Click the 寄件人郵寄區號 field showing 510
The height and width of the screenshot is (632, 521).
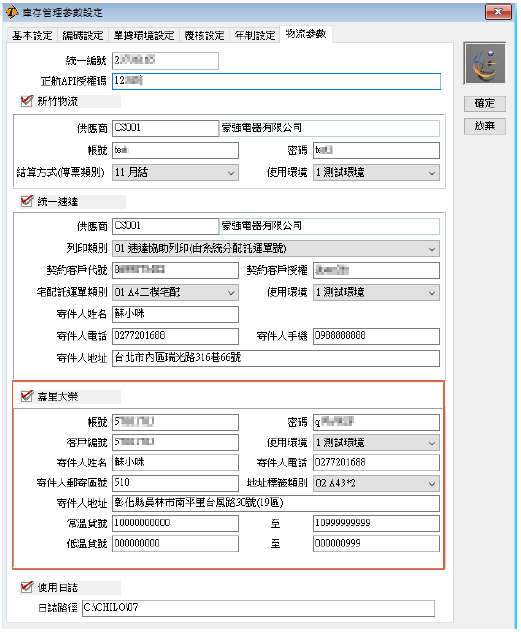175,483
